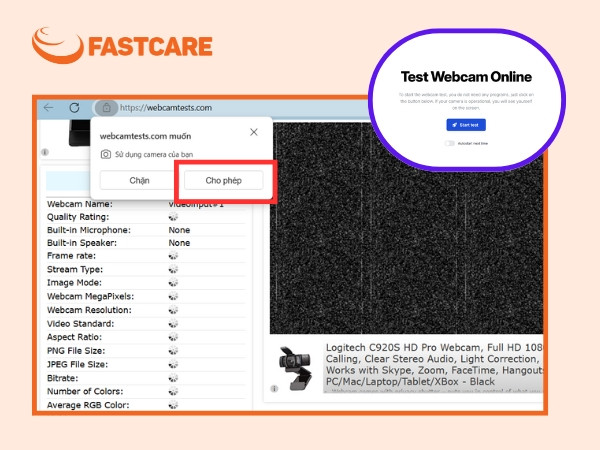Open the site lock info icon

click(106, 108)
